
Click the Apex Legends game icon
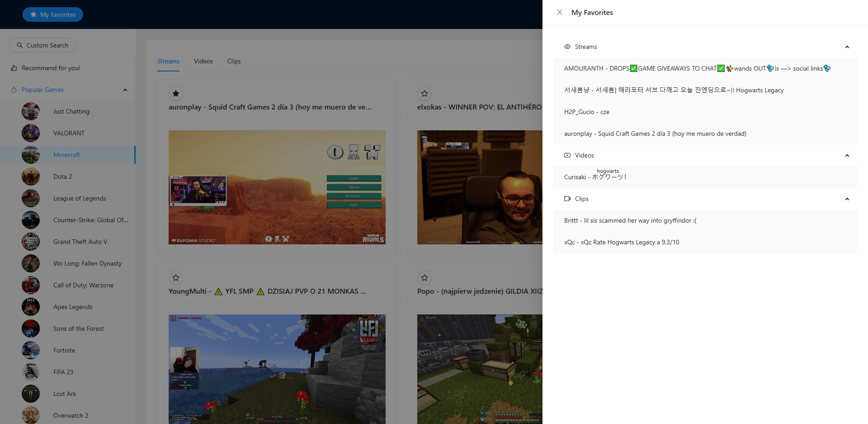point(31,307)
